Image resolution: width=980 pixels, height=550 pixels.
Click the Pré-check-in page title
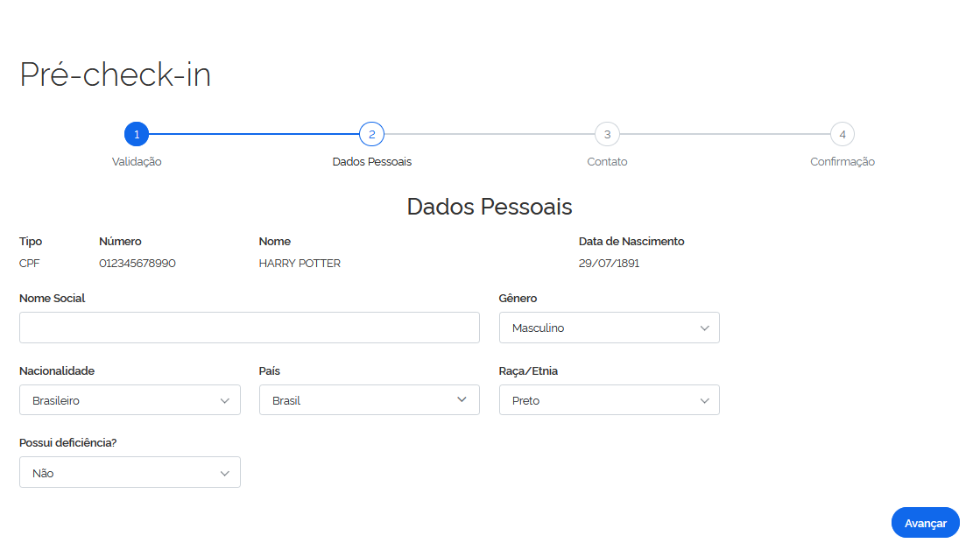[x=116, y=74]
